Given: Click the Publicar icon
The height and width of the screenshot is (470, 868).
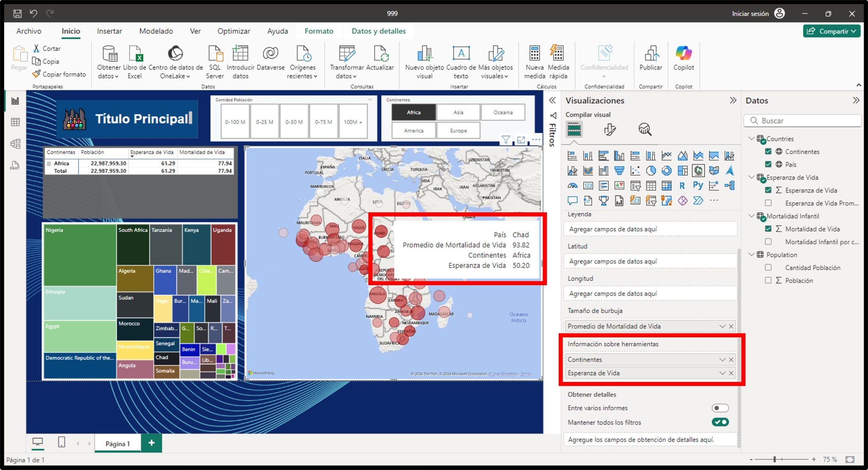Looking at the screenshot, I should tap(651, 57).
